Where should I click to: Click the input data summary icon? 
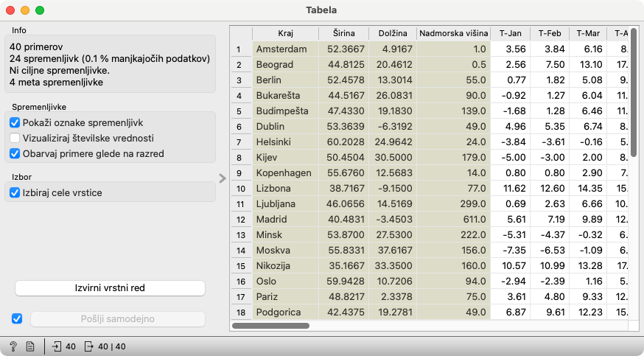(x=57, y=346)
